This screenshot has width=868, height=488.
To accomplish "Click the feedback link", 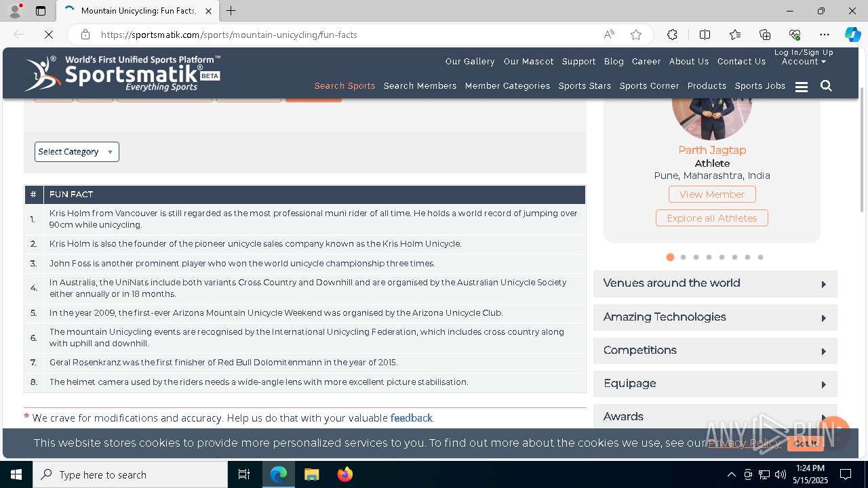I will [x=411, y=418].
